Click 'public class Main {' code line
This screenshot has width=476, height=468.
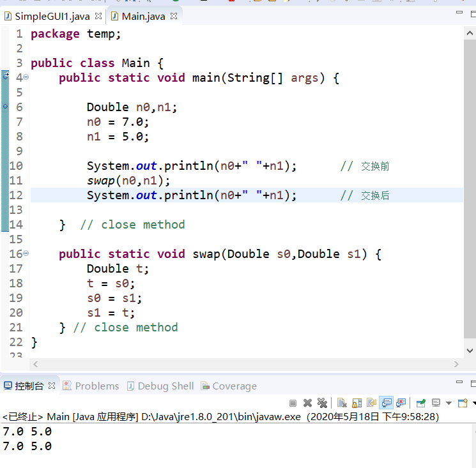[x=98, y=63]
